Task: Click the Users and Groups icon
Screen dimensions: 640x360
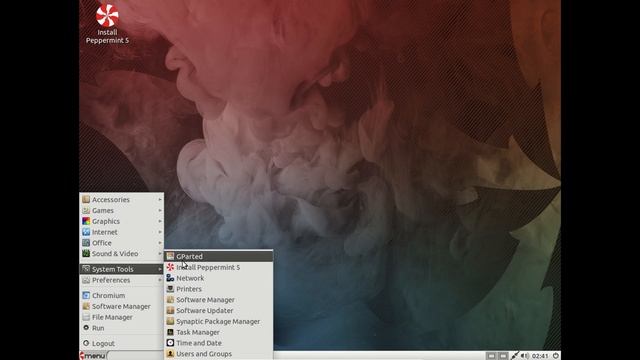Action: pyautogui.click(x=170, y=353)
